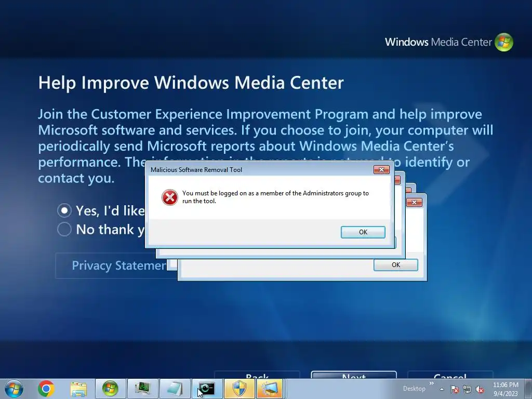Switch to the console window taskbar icon
Screen dimensions: 532x399
(x=207, y=389)
